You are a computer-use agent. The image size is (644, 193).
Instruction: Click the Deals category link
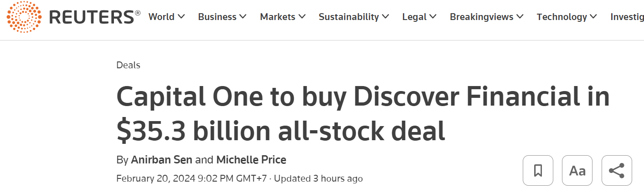click(x=128, y=65)
